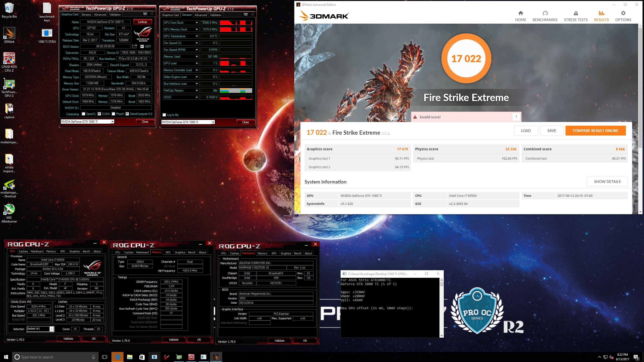The width and height of the screenshot is (644, 362).
Task: Open the benchmark keys text file icon
Action: click(x=47, y=12)
